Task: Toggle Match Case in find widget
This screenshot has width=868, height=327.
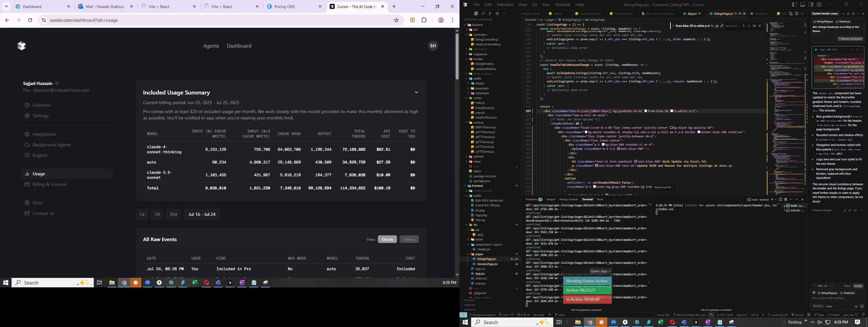Action: pos(712,26)
